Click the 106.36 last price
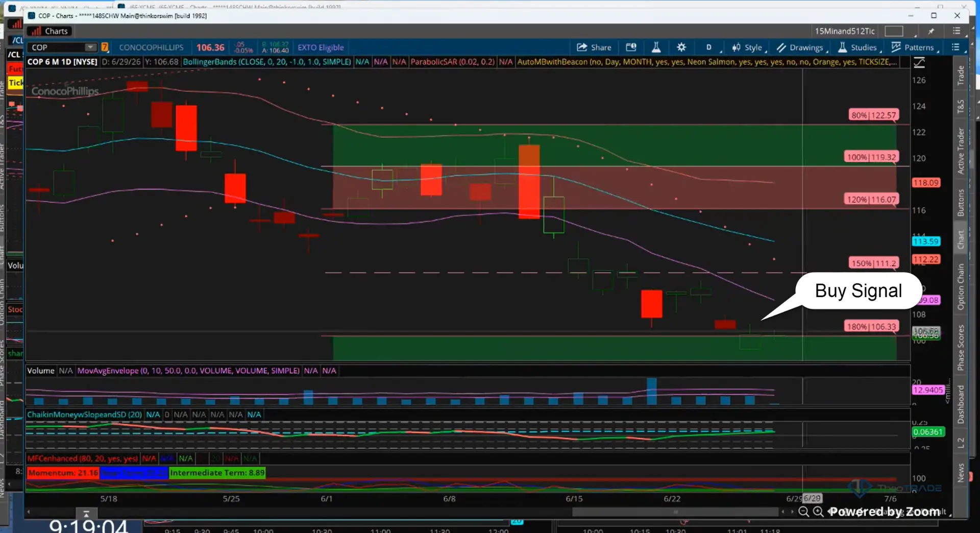980x533 pixels. [x=210, y=47]
